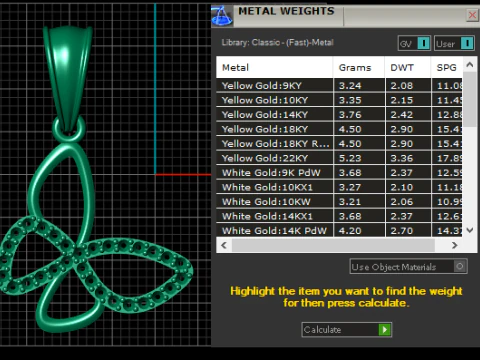
Task: Click the 3.76 grams value
Action: tap(350, 115)
